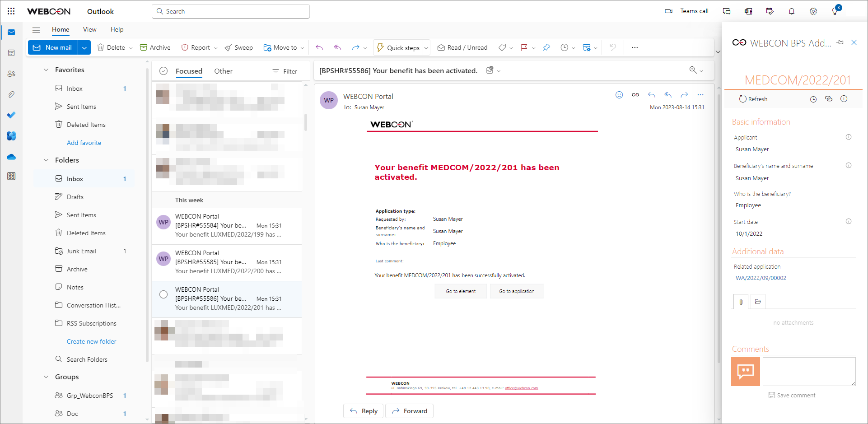Open the flag options dropdown
868x424 pixels.
[x=534, y=48]
